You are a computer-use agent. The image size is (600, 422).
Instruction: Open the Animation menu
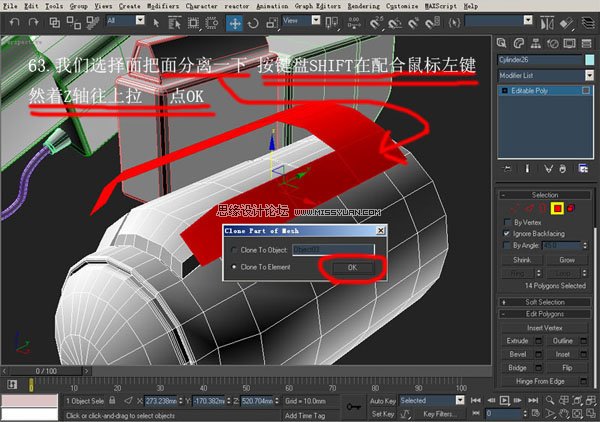click(x=272, y=6)
